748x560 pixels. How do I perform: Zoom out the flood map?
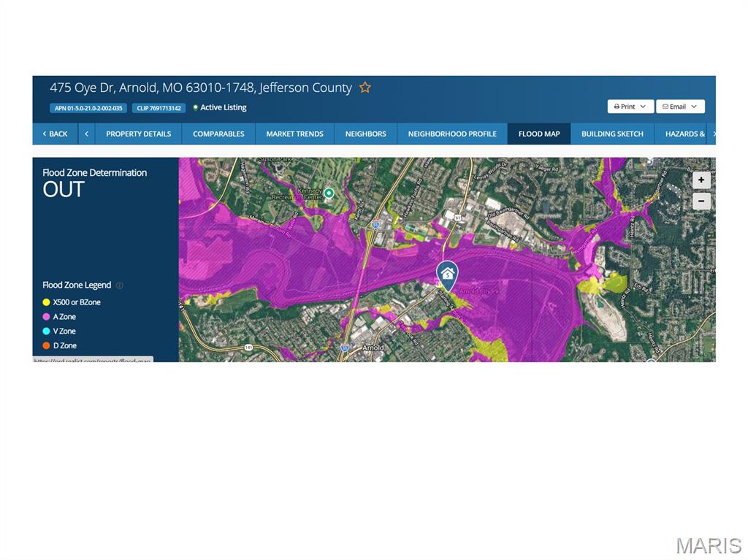701,201
